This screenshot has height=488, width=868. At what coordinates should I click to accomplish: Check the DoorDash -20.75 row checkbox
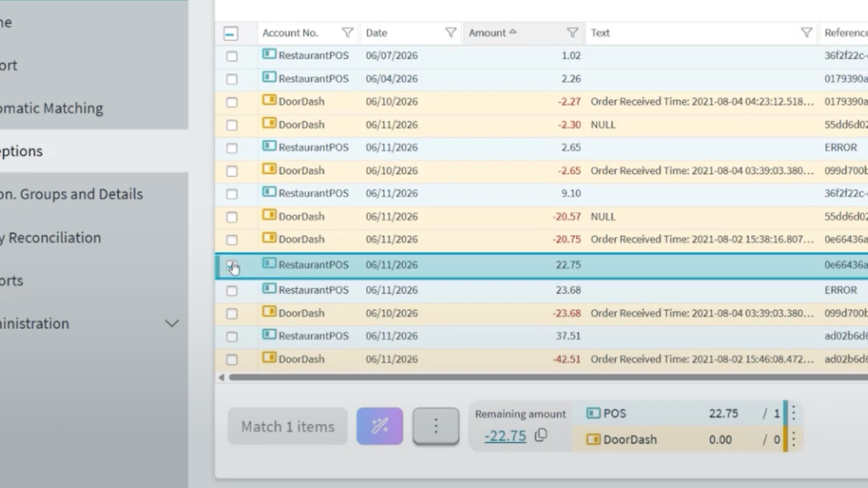pos(232,240)
